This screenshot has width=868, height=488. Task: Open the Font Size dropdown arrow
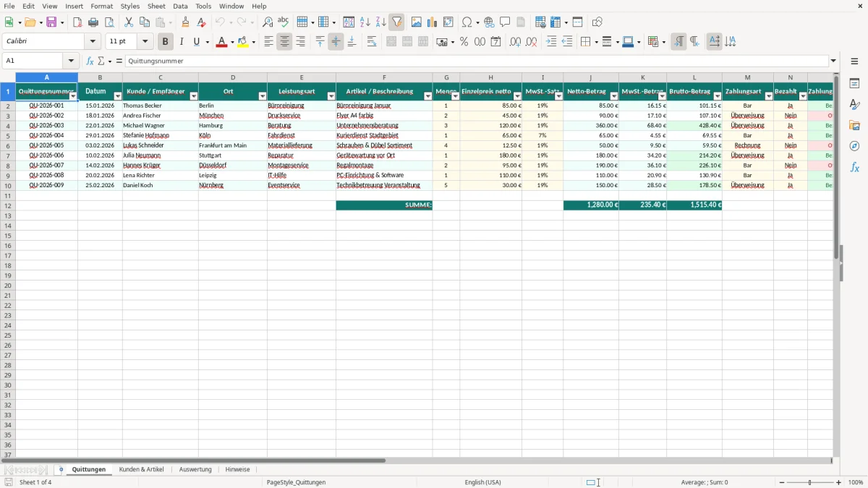tap(145, 42)
